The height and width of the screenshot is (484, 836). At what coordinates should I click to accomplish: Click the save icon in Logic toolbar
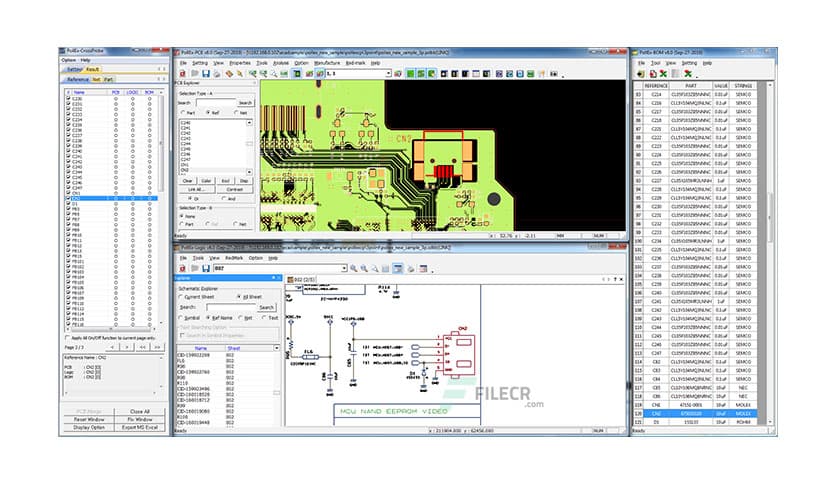coord(205,268)
